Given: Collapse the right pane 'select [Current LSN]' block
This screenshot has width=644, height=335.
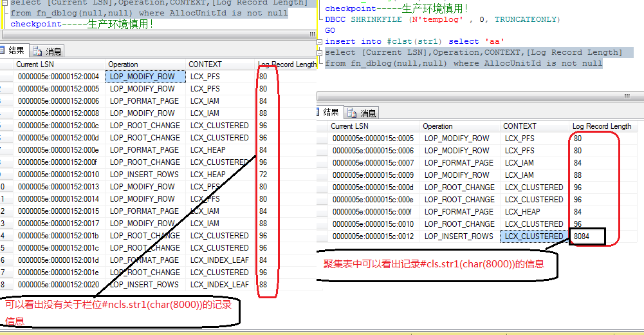Looking at the screenshot, I should [320, 53].
